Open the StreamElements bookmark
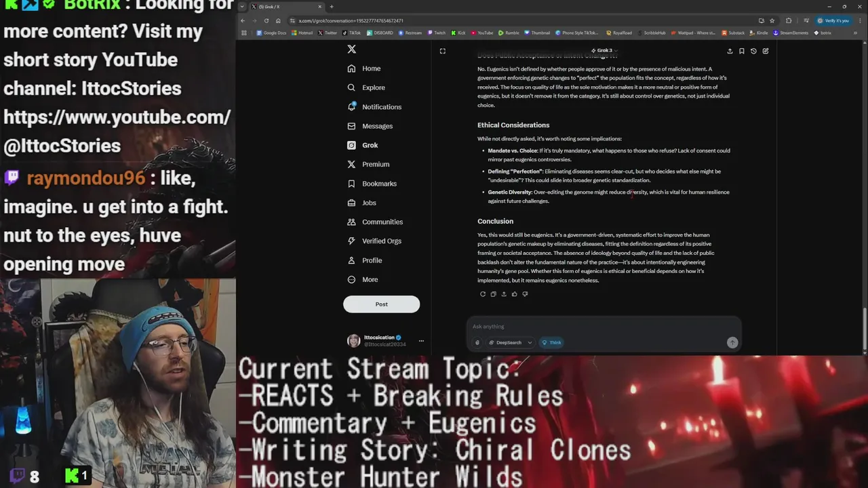 790,33
